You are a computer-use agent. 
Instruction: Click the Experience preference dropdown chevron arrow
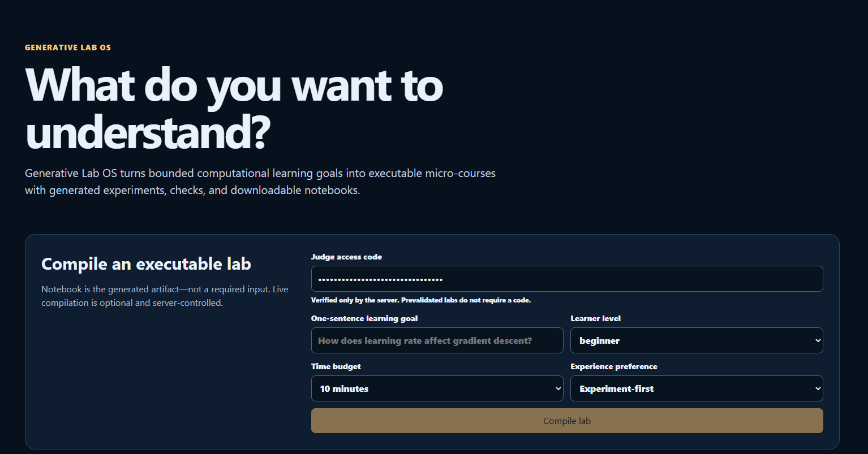817,388
